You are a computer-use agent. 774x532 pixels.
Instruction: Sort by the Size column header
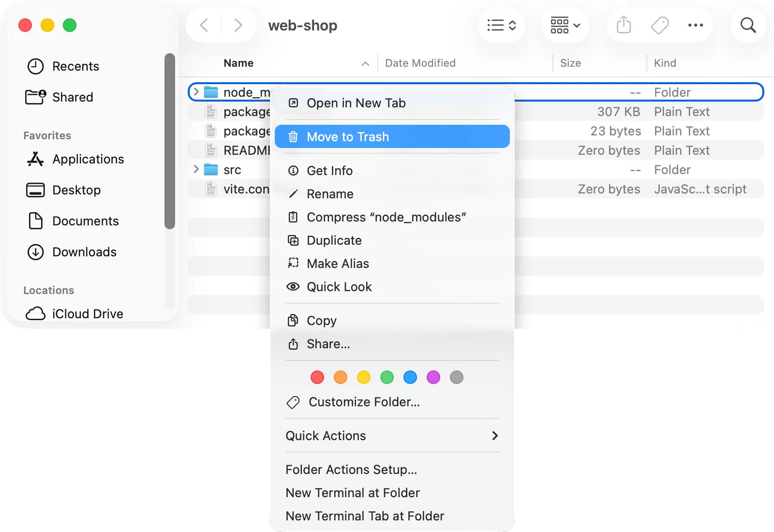571,63
